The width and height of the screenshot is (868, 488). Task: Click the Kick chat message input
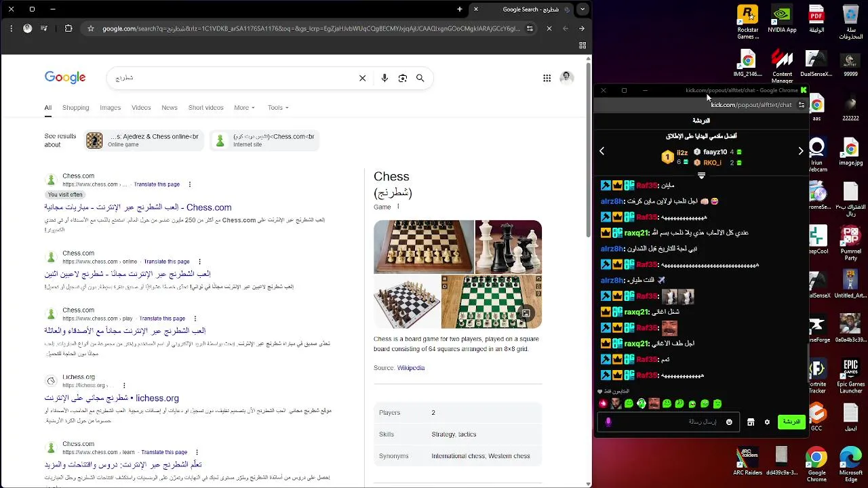(x=670, y=422)
